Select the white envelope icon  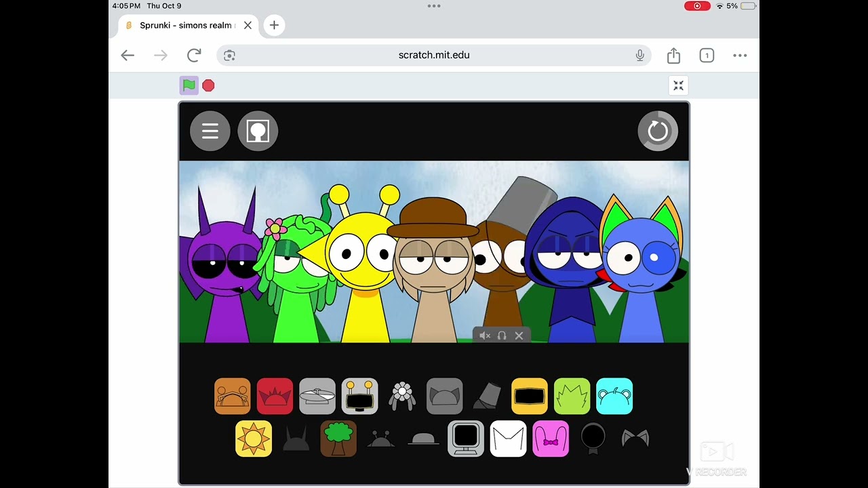click(508, 439)
